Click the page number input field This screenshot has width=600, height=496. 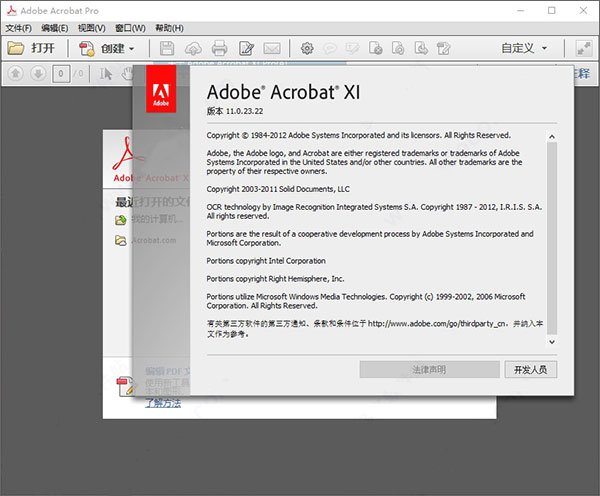[61, 73]
